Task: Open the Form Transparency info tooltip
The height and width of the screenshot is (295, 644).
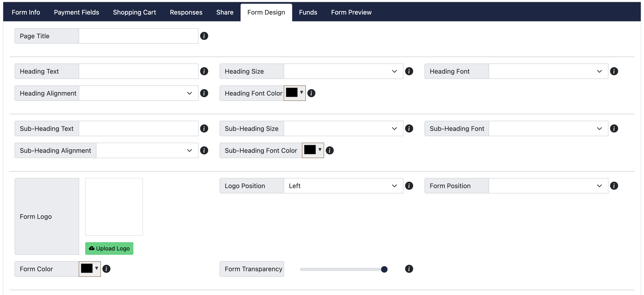Action: (x=409, y=269)
